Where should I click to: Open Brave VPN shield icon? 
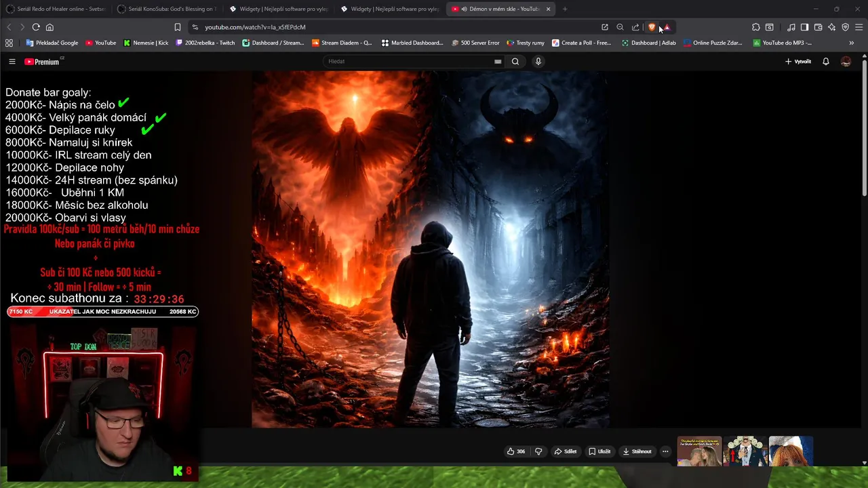tap(845, 27)
